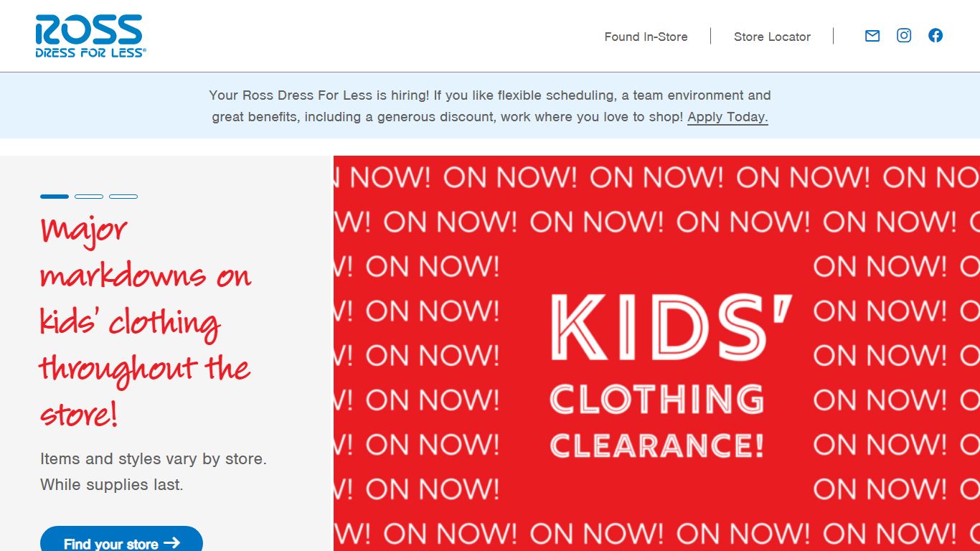The width and height of the screenshot is (980, 551).
Task: Click the hiring announcement banner text
Action: (x=490, y=106)
